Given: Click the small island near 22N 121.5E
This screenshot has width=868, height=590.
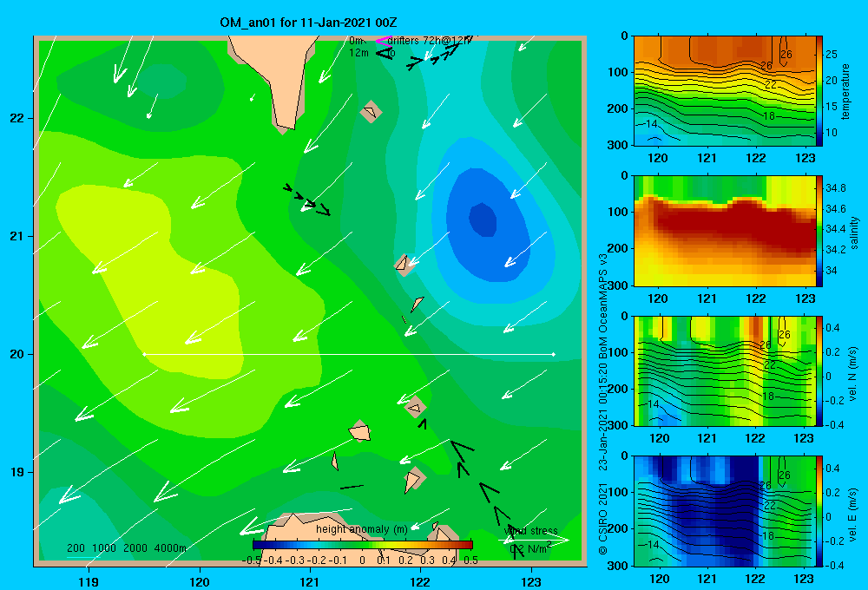Looking at the screenshot, I should click(371, 111).
